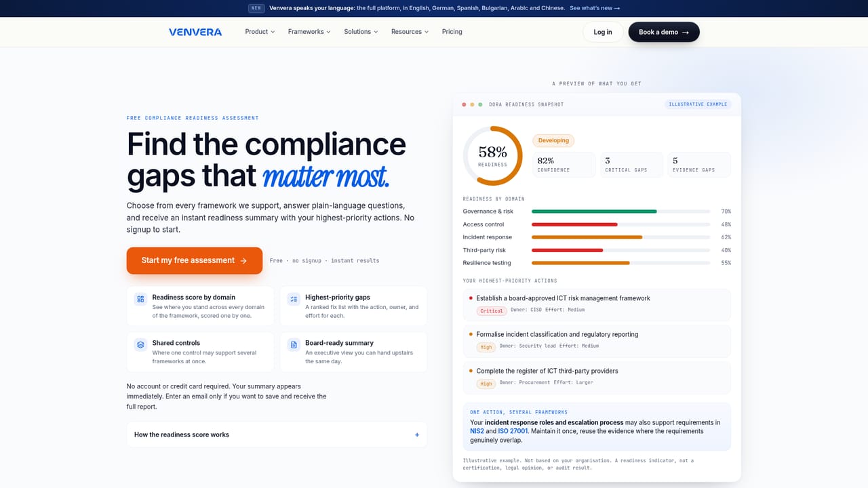This screenshot has height=488, width=868.
Task: Click the Access control progress bar
Action: 620,224
